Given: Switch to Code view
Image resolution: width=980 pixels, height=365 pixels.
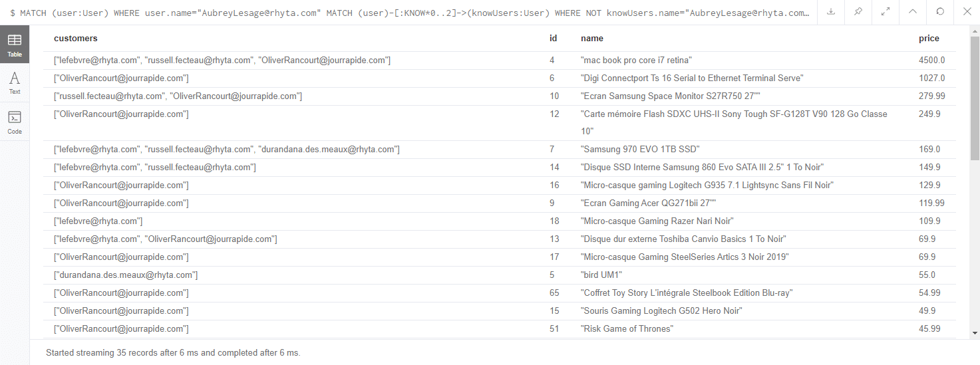Looking at the screenshot, I should 15,122.
